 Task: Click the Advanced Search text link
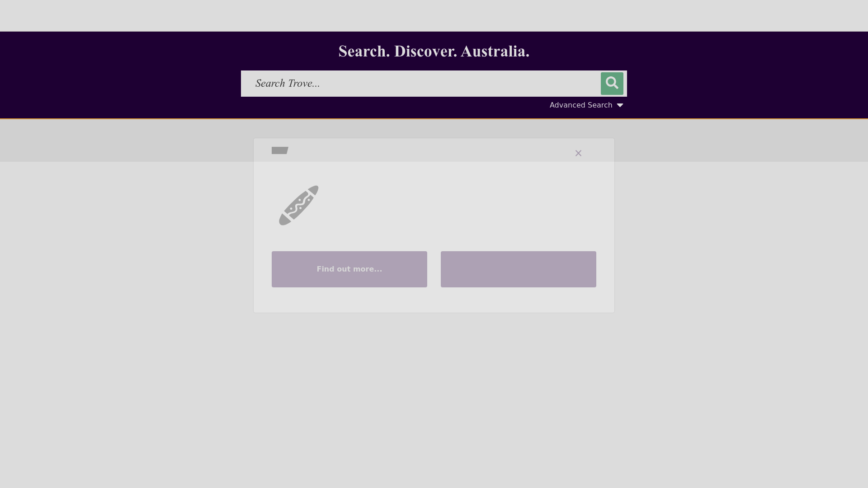tap(581, 105)
